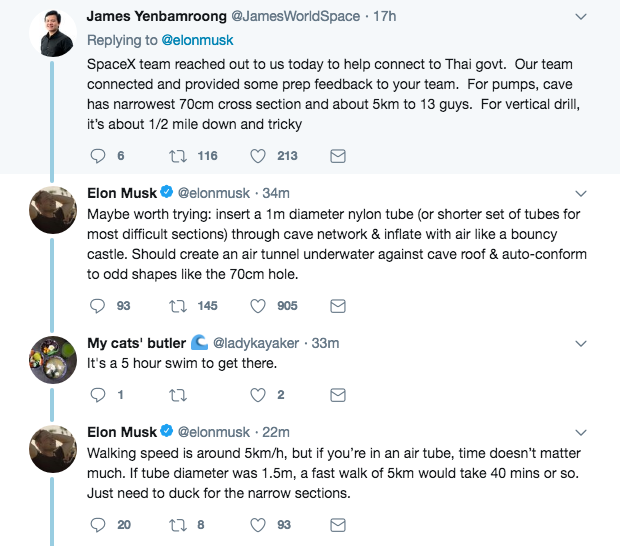Like Elon Musk's tweet with 905 likes
This screenshot has height=546, width=620.
point(257,305)
